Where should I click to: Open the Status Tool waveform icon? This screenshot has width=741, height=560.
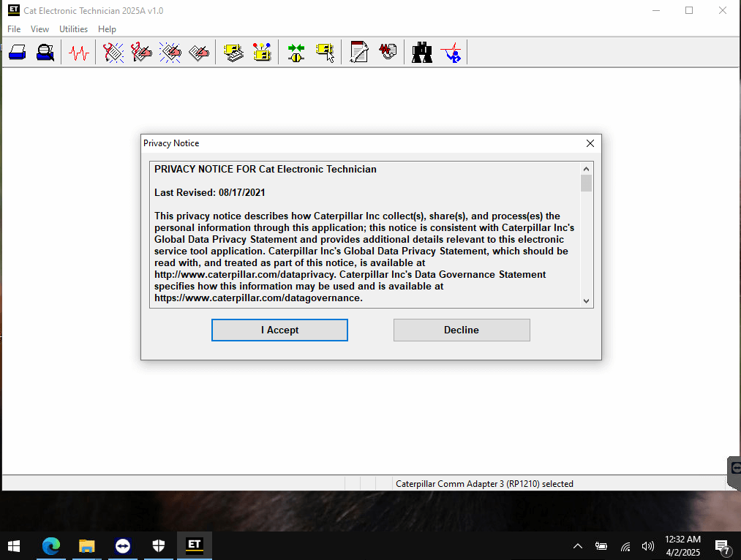point(78,53)
